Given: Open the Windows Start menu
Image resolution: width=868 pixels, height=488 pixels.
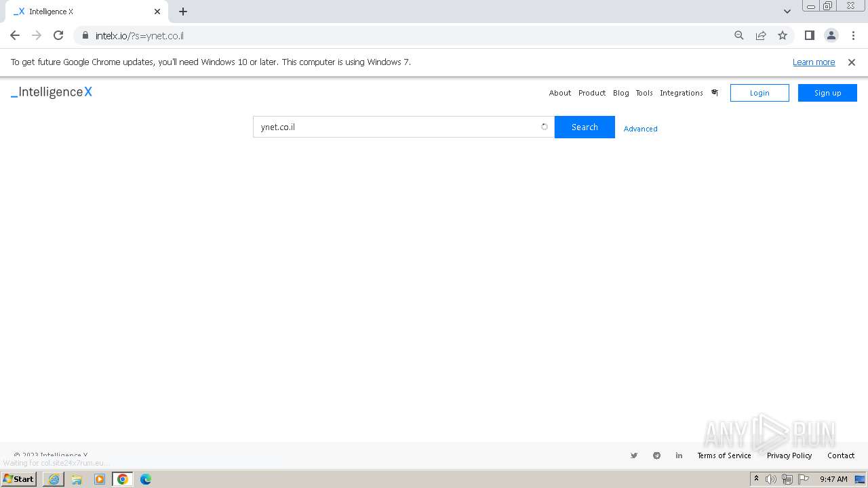Looking at the screenshot, I should tap(18, 479).
